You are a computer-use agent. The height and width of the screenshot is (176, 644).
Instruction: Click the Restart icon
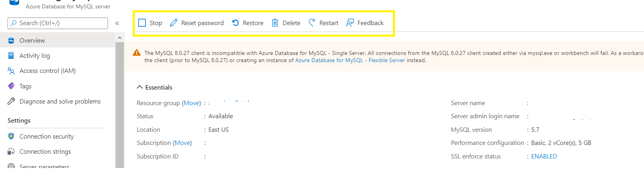point(312,23)
